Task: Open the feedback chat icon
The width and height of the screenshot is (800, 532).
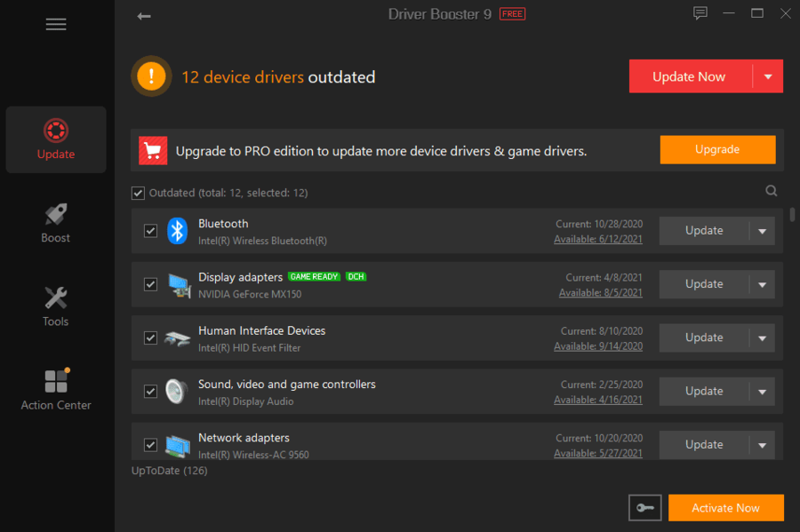Action: point(700,13)
